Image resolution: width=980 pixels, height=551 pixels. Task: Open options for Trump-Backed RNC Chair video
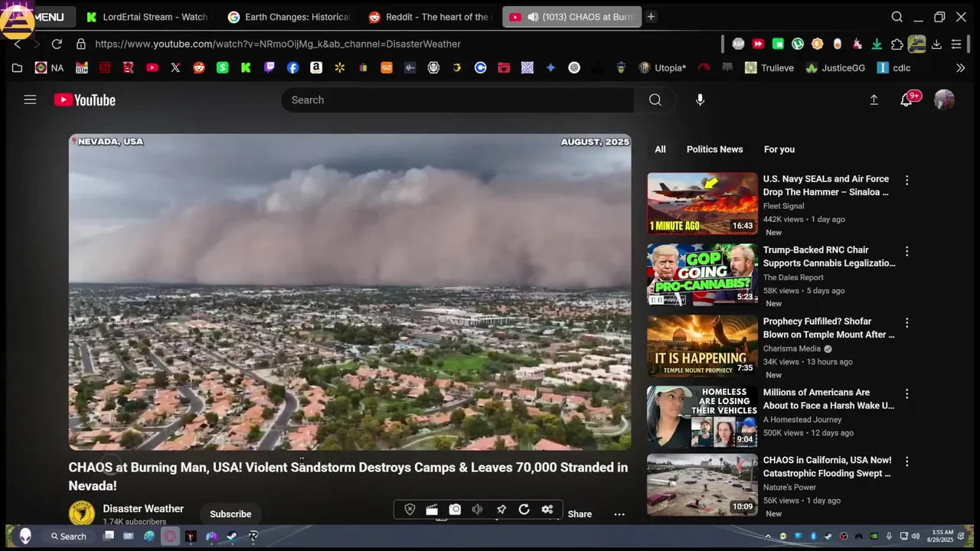[907, 251]
